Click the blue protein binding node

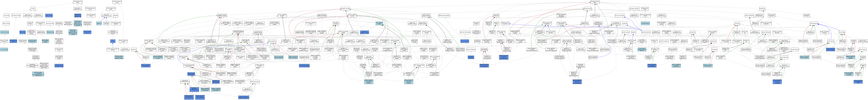coord(49,15)
